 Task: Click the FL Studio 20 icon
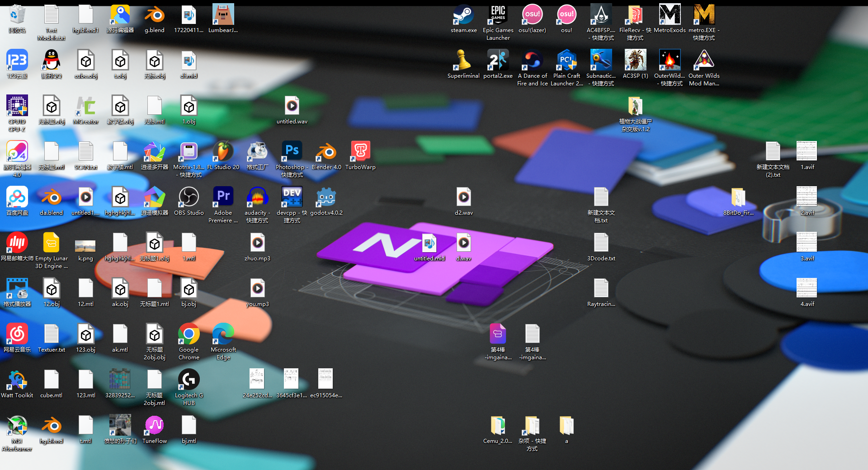(223, 152)
